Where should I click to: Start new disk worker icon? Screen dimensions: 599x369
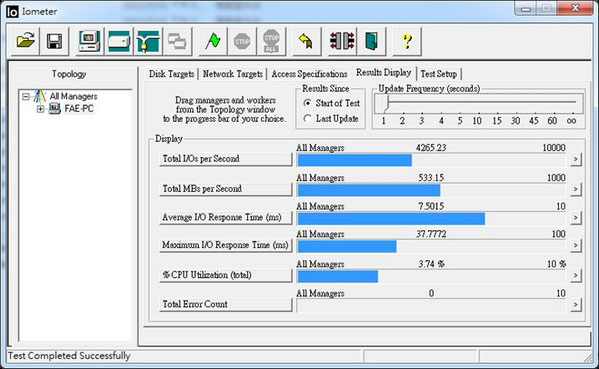tap(119, 40)
